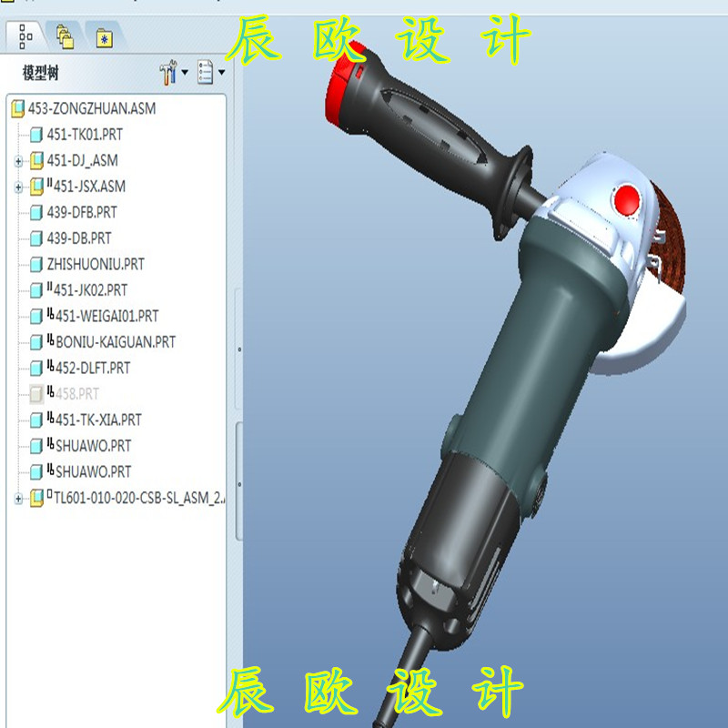Click the lower sash handle beside model tree
The height and width of the screenshot is (728, 728).
pos(239,483)
